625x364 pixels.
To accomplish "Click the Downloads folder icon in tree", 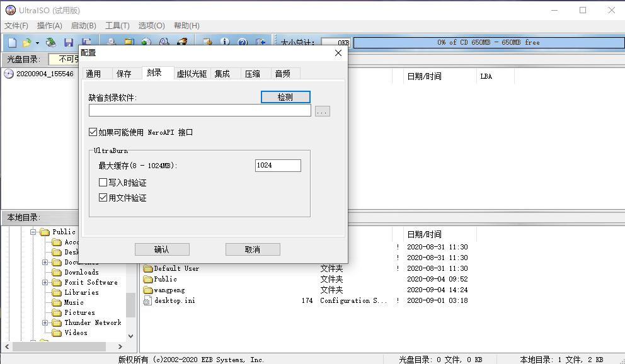I will pos(57,273).
